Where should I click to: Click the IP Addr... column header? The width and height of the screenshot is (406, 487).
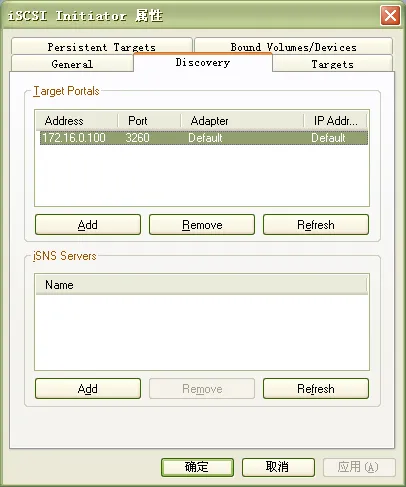[335, 121]
